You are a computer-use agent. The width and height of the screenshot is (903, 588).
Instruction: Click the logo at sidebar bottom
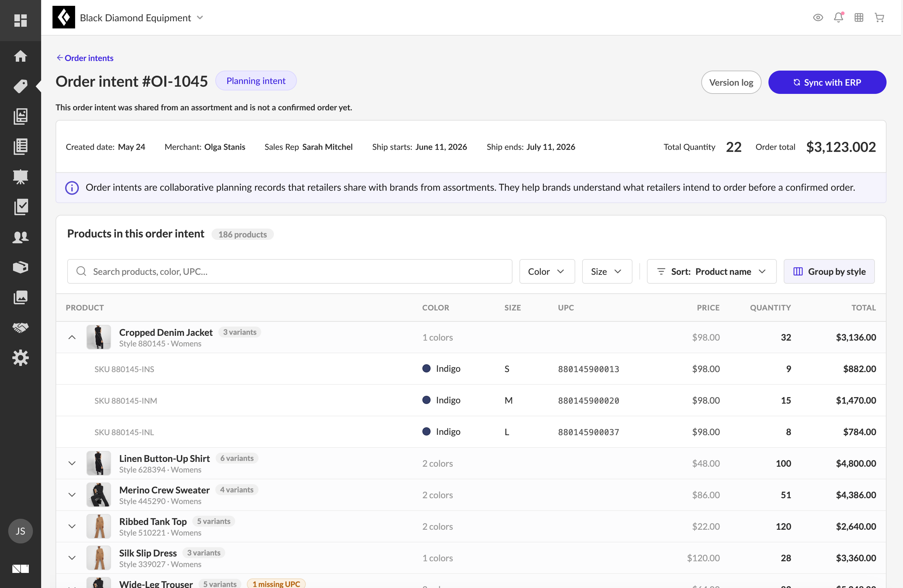coord(21,569)
